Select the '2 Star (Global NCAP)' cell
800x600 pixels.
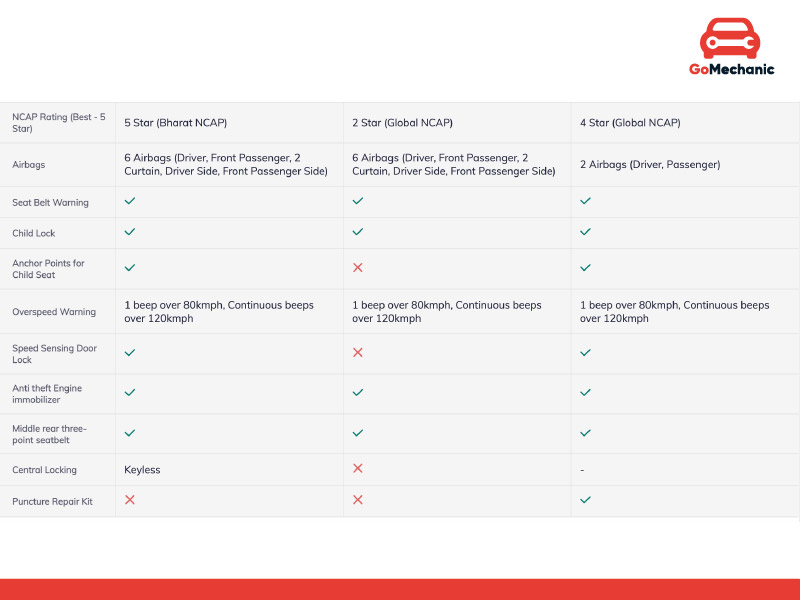402,123
